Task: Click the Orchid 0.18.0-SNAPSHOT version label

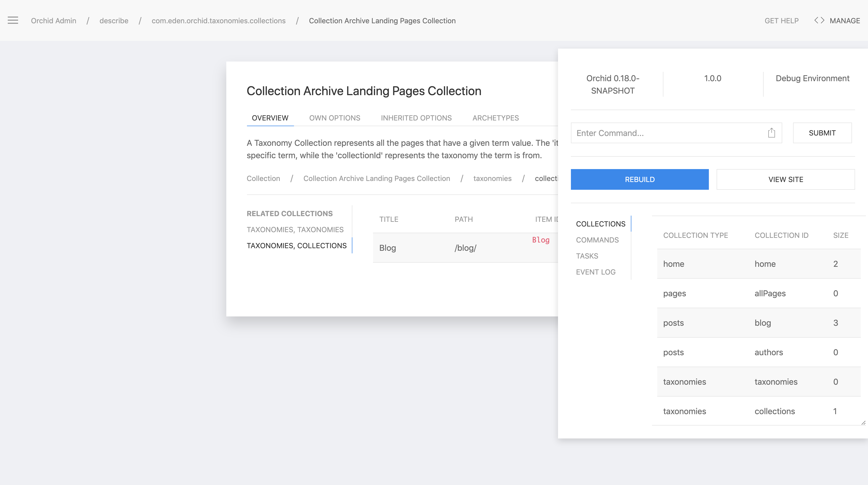Action: (613, 84)
